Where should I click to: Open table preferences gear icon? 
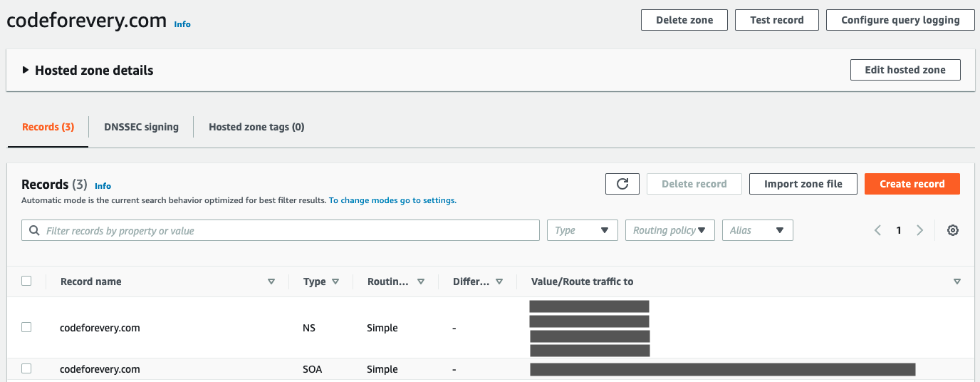tap(952, 230)
